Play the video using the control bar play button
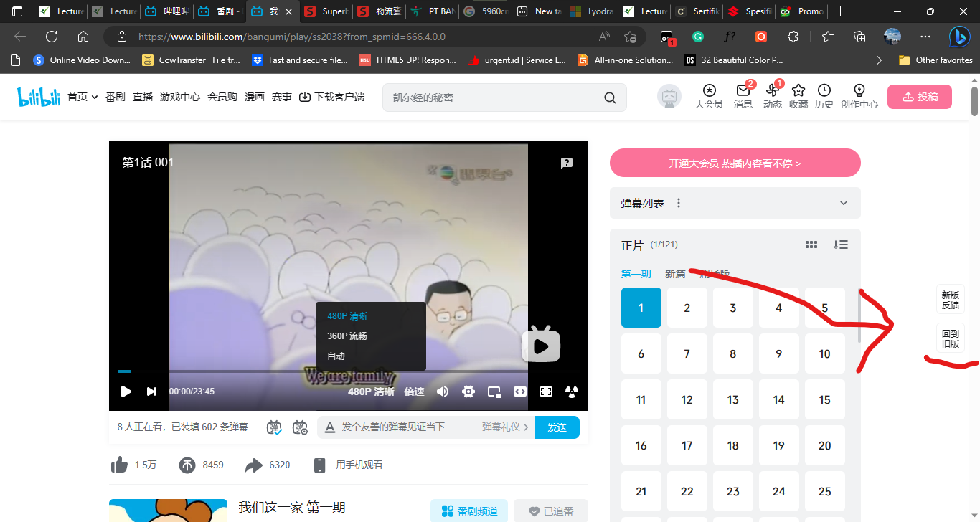Screen dimensions: 980x522 pos(126,391)
